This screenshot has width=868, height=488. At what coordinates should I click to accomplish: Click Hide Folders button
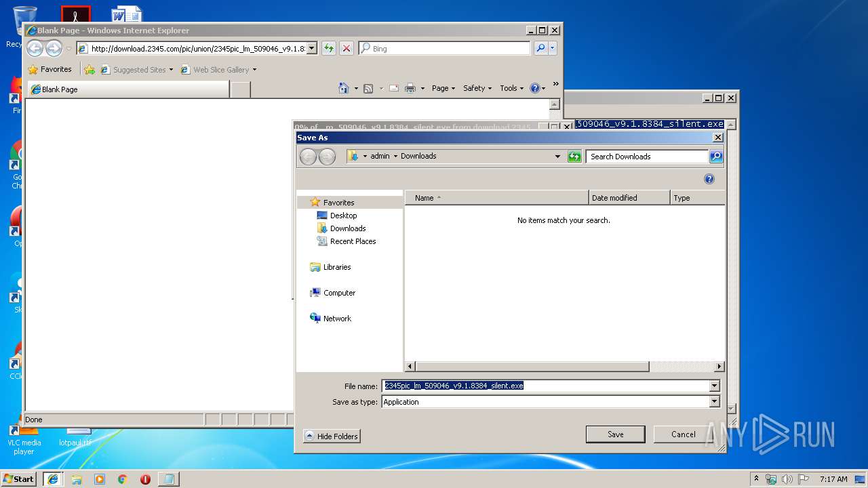pyautogui.click(x=332, y=436)
